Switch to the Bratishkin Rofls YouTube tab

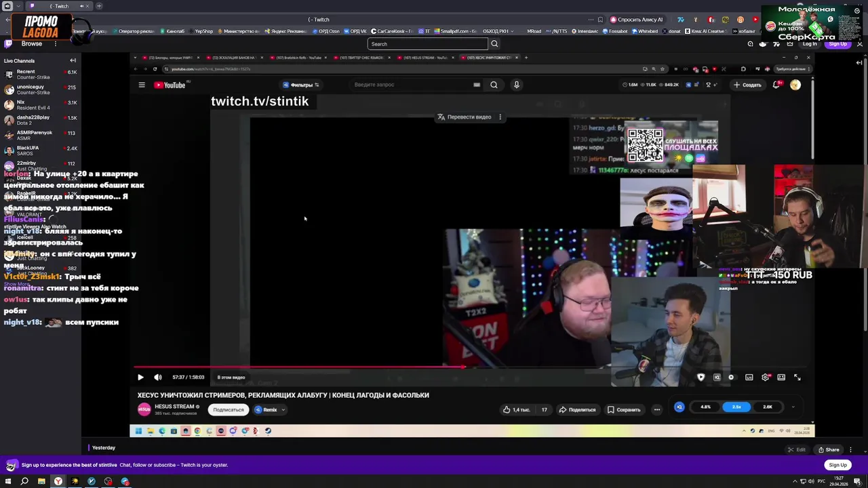click(297, 58)
